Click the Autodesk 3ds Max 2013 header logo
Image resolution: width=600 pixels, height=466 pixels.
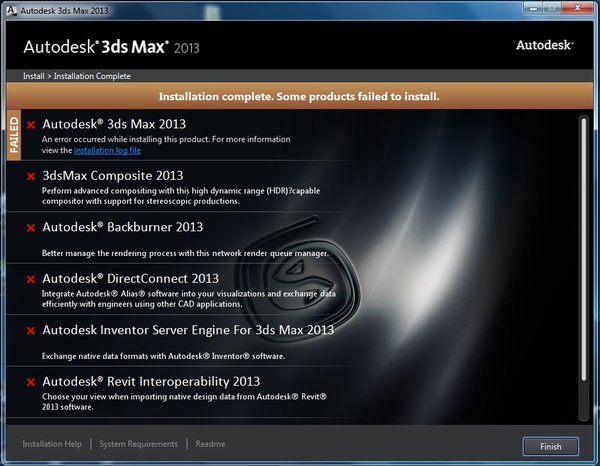click(x=111, y=47)
